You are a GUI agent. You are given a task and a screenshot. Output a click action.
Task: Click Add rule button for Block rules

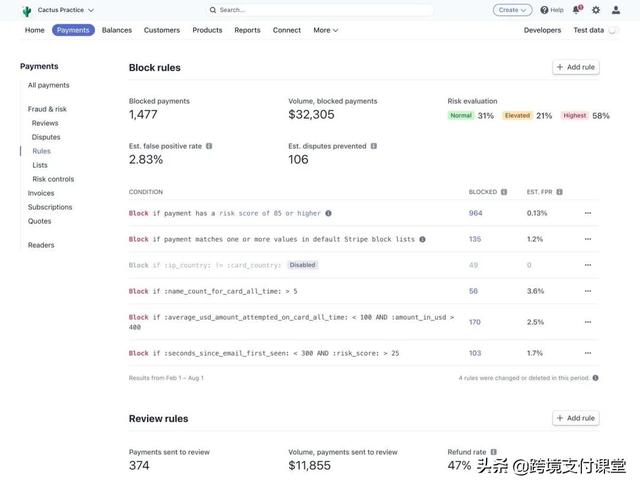coord(576,67)
